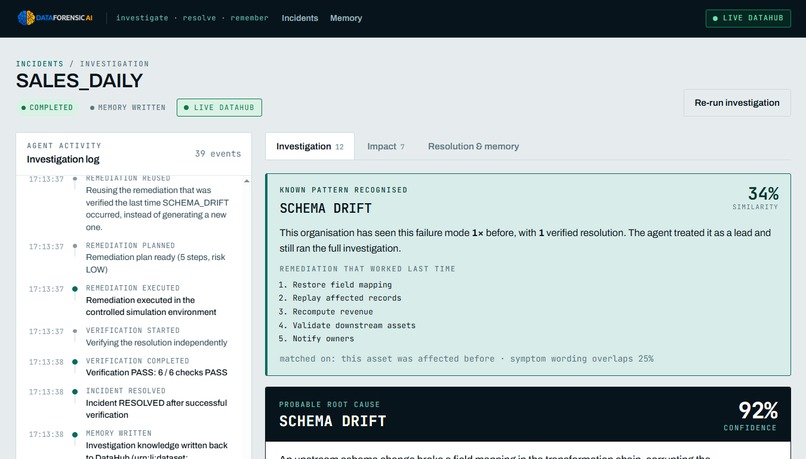806x459 pixels.
Task: Select the VERIFICATION COMPLETED log entry
Action: click(134, 366)
